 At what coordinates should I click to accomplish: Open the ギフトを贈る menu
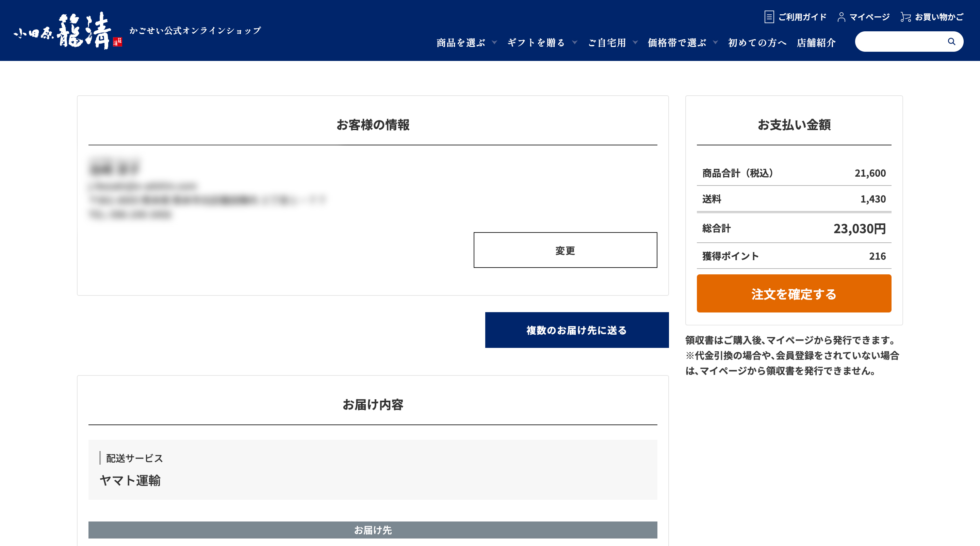536,43
